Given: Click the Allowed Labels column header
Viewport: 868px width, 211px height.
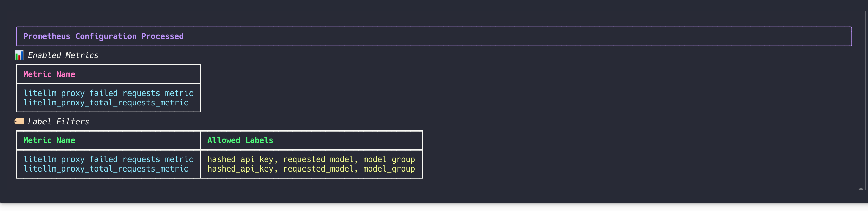Looking at the screenshot, I should 240,140.
